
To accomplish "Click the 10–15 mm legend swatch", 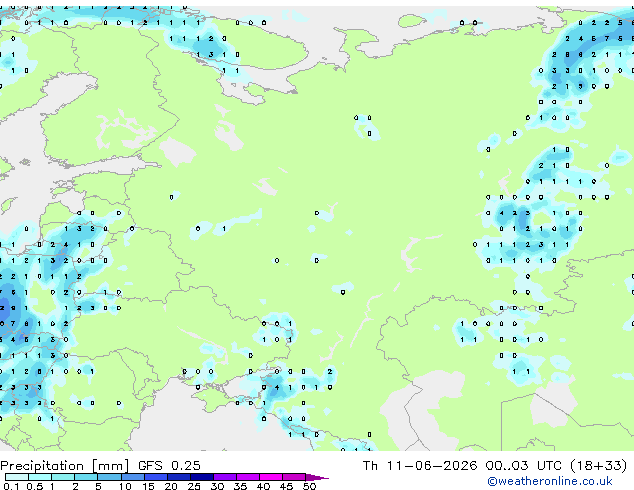I will pyautogui.click(x=133, y=477).
